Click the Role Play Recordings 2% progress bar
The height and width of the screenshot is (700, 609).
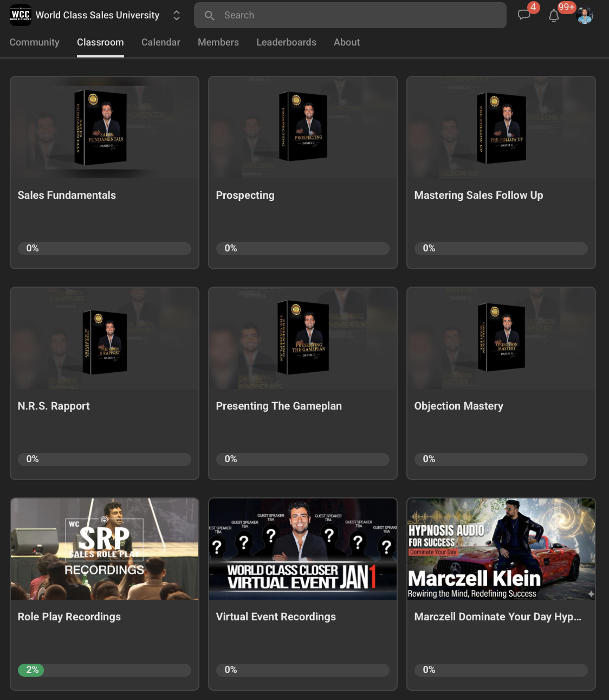click(105, 670)
